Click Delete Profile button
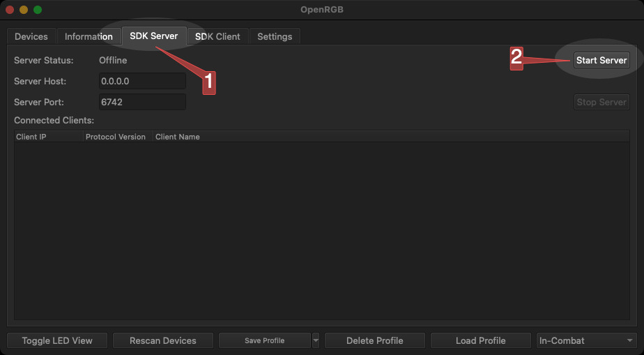Viewport: 644px width, 355px height. [x=375, y=340]
